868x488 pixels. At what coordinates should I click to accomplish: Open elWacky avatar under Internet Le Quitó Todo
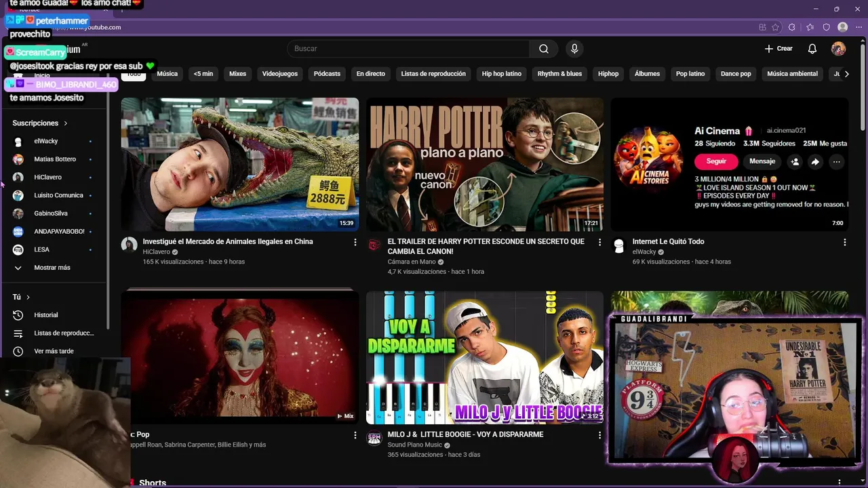[x=618, y=245]
